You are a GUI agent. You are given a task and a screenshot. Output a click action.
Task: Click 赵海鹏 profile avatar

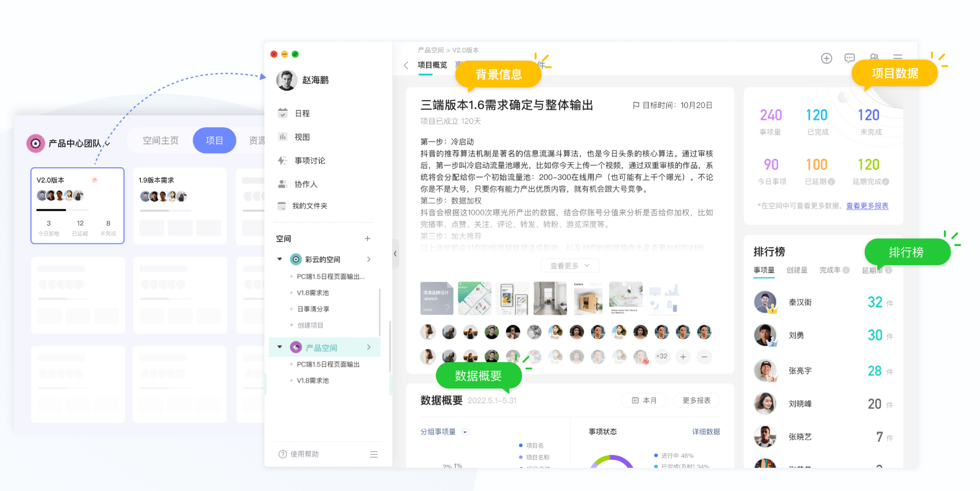pos(287,81)
